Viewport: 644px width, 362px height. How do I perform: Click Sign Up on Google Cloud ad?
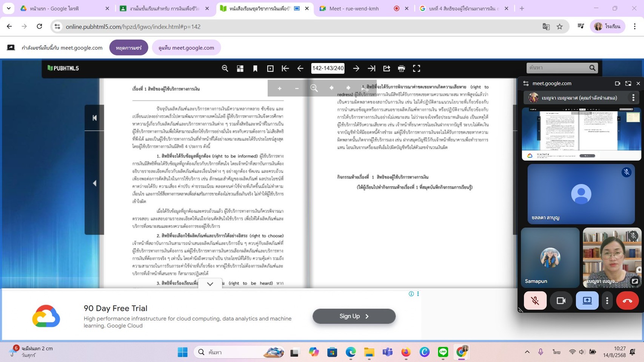click(354, 316)
